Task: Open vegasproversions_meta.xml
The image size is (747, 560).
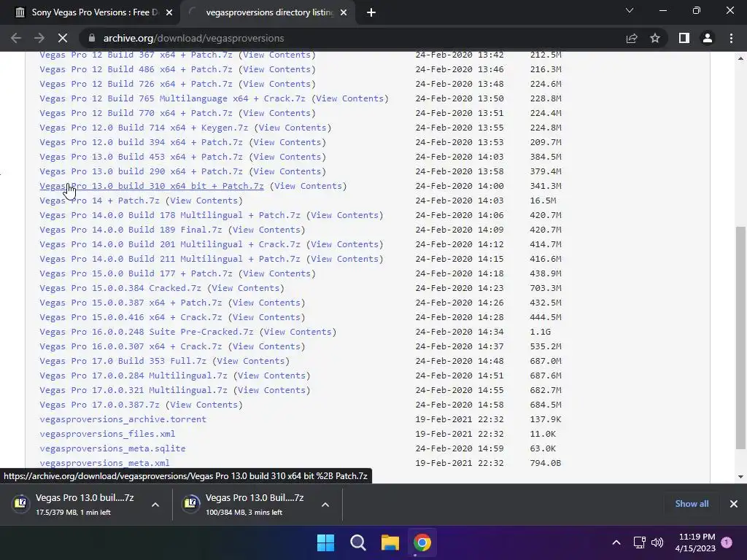Action: point(104,463)
